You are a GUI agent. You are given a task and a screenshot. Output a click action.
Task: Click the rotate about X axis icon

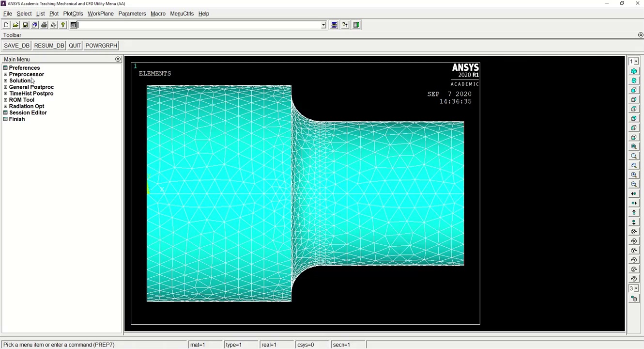point(634,232)
